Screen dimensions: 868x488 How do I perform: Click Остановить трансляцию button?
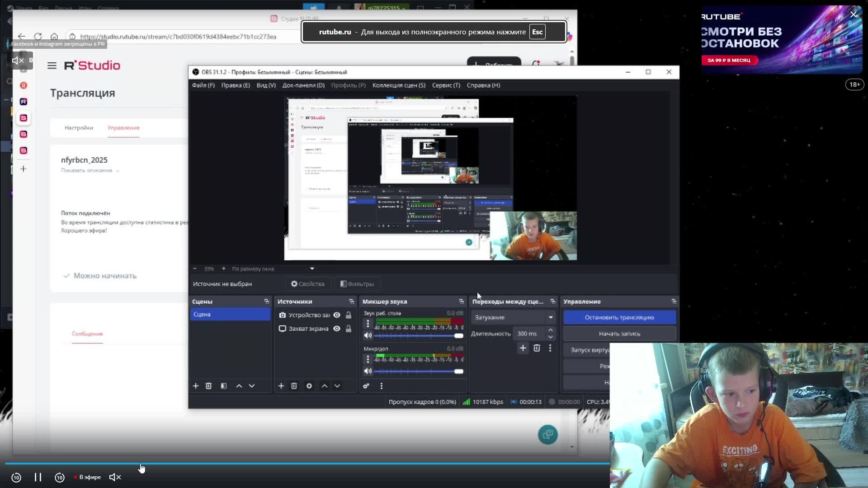tap(619, 317)
